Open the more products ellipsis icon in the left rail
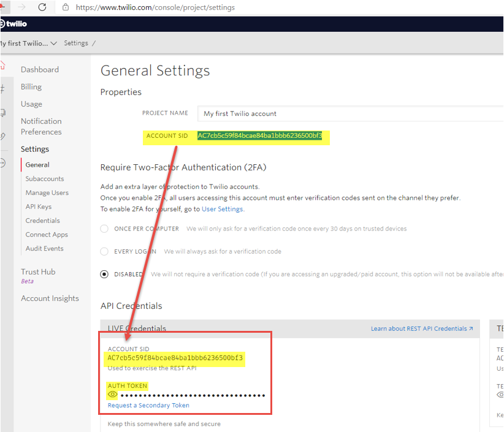Viewport: 504px width, 432px height. click(3, 163)
